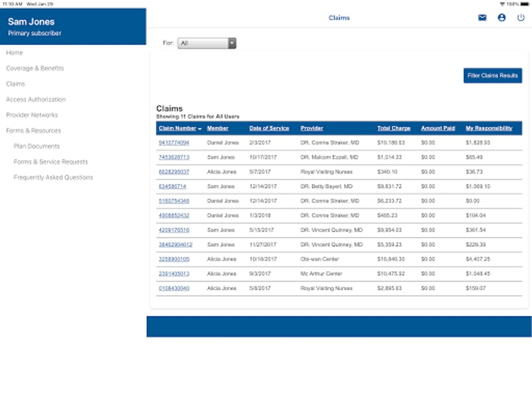
Task: Open claim link for Sam Jones 11/27/2017
Action: [176, 245]
